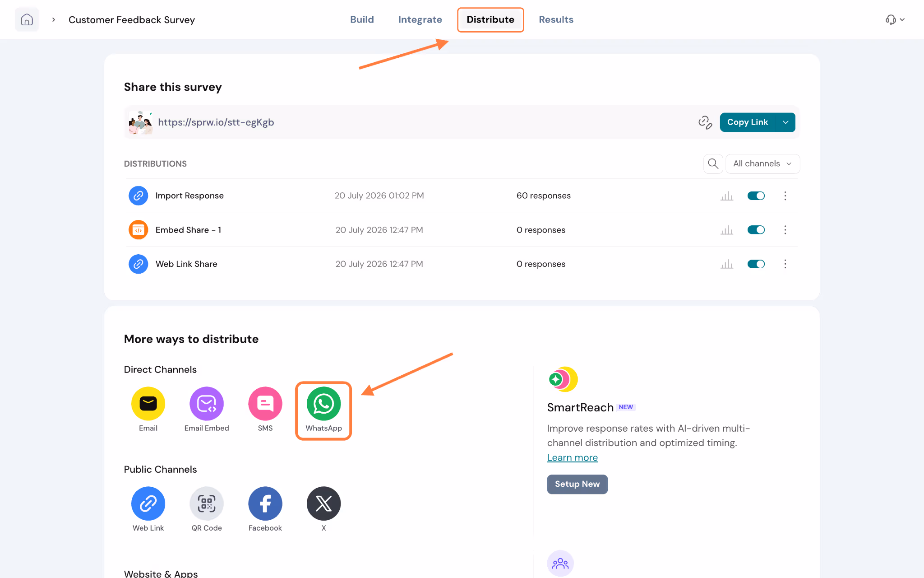View stats chart for Web Link Share

(726, 264)
